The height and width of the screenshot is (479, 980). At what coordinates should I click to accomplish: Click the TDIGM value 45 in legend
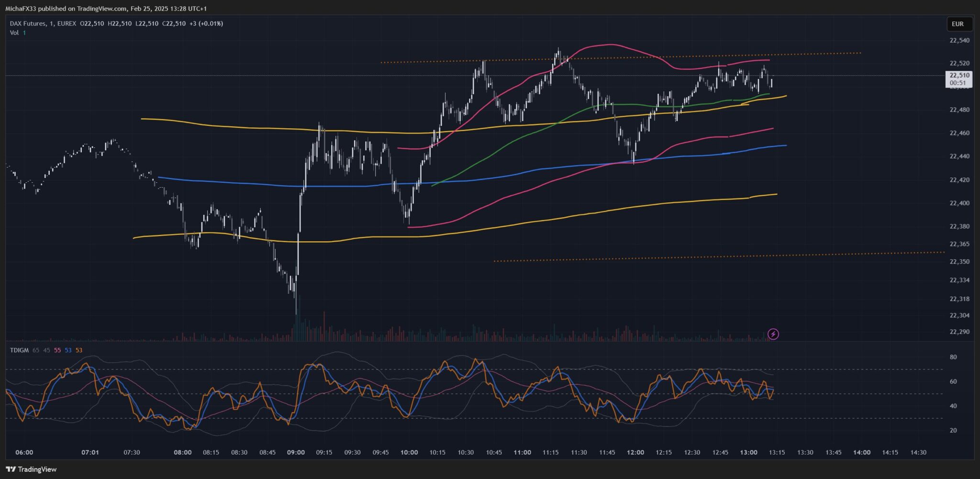tap(46, 350)
